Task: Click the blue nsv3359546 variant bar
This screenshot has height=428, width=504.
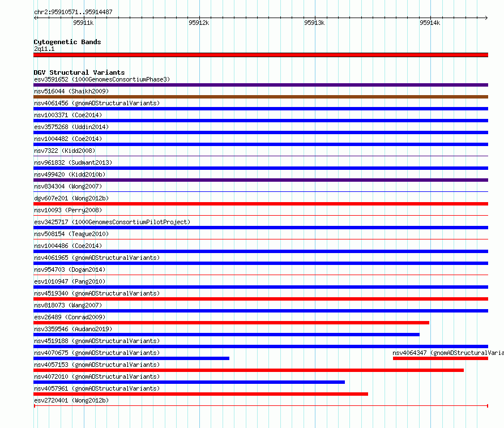Action: click(227, 335)
